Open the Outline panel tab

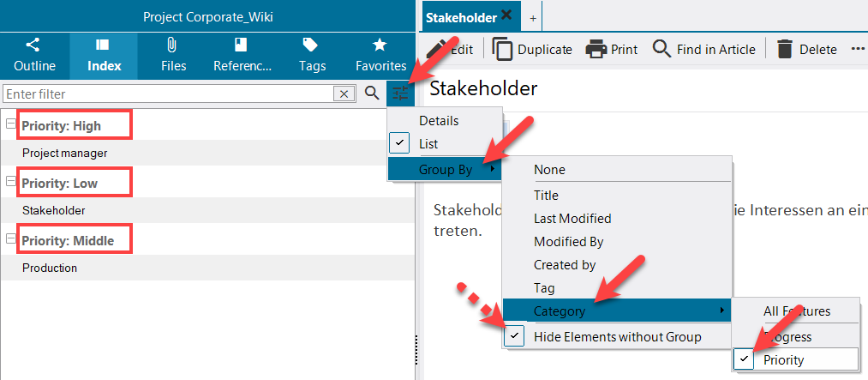tap(34, 55)
